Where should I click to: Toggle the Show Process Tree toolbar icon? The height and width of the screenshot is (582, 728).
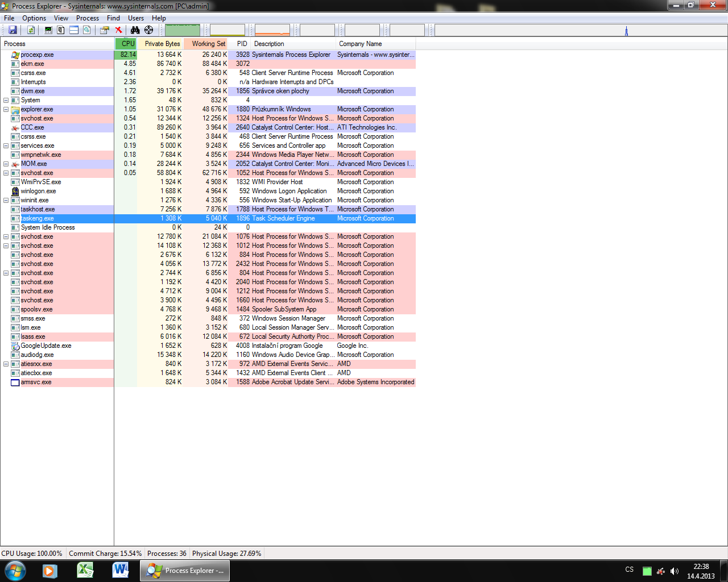61,30
